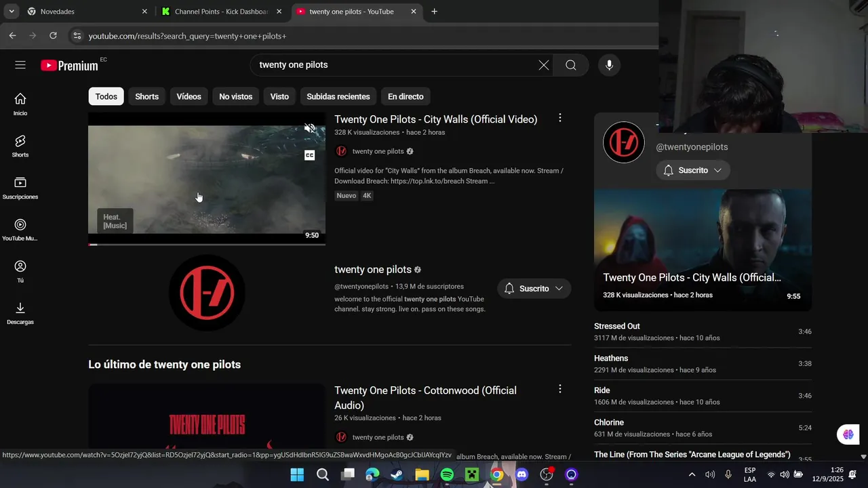The height and width of the screenshot is (488, 868).
Task: Open Windows taskbar search
Action: pyautogui.click(x=323, y=474)
